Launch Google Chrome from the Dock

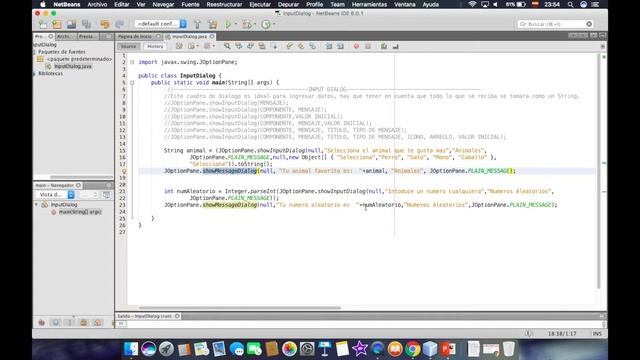pyautogui.click(x=413, y=349)
